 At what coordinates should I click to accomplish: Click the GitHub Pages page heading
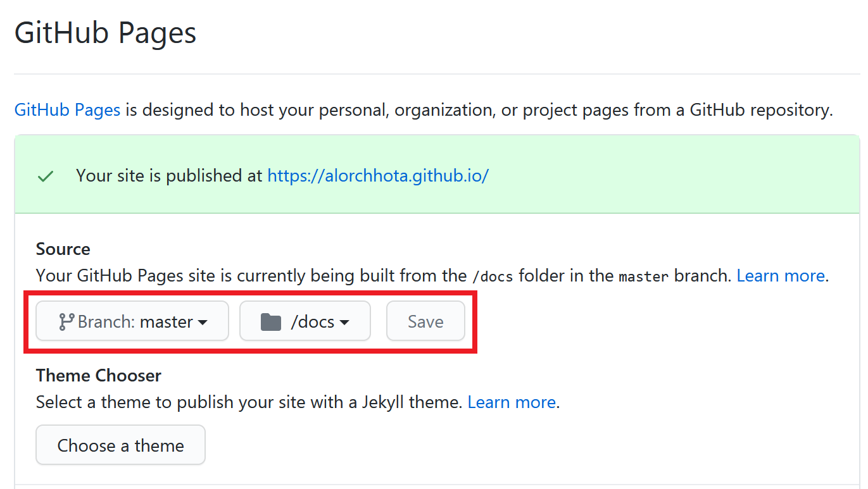[104, 33]
